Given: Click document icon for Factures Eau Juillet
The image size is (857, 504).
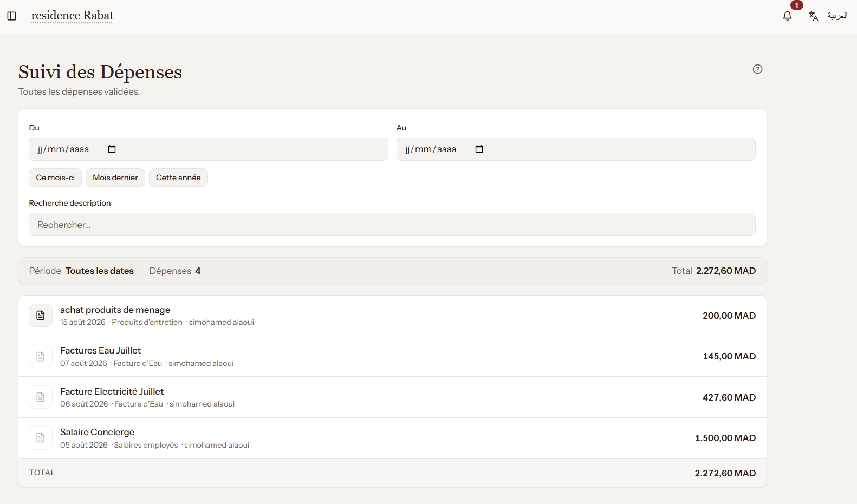Looking at the screenshot, I should [41, 356].
